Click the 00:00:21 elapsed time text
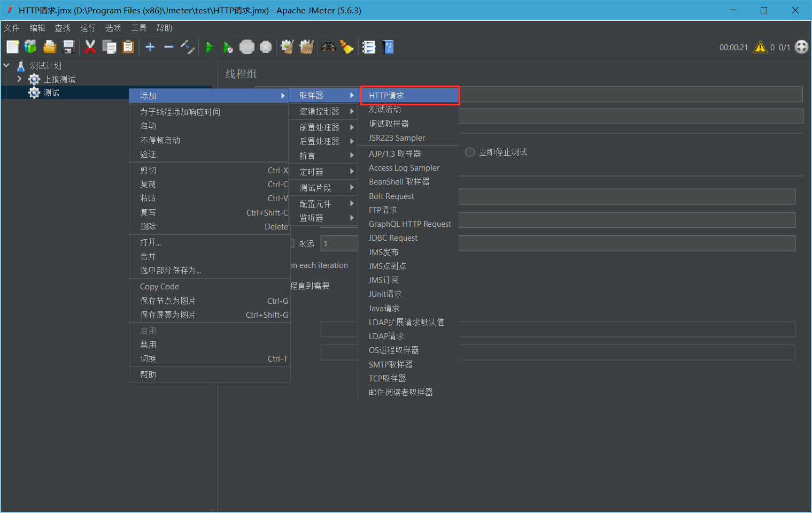Image resolution: width=812 pixels, height=513 pixels. (733, 48)
